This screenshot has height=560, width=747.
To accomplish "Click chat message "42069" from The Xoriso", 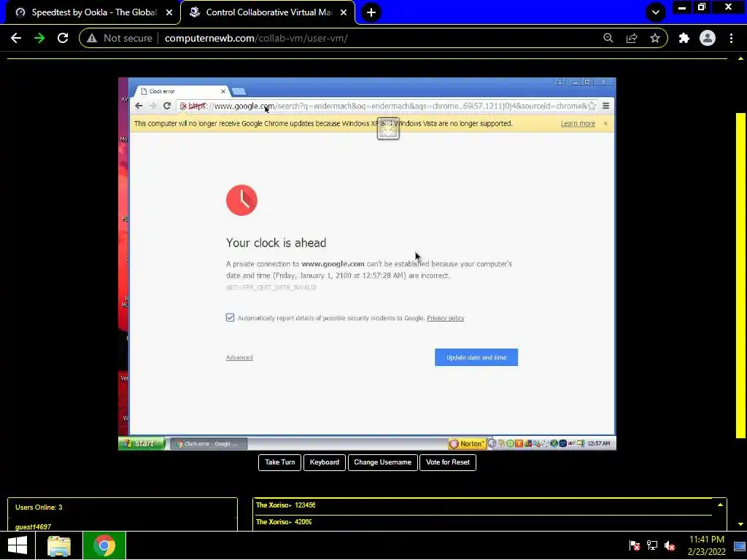I will point(303,522).
